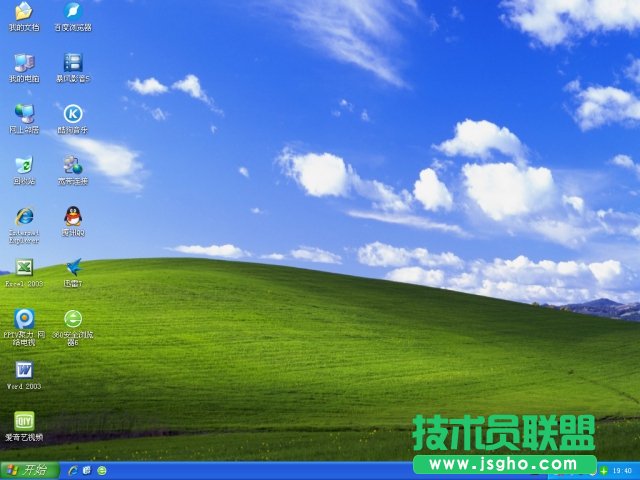The width and height of the screenshot is (640, 480).
Task: Launch the 360安全浏览器6 desktop icon
Action: 72,319
